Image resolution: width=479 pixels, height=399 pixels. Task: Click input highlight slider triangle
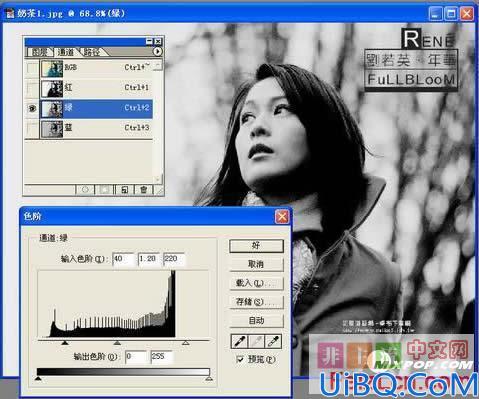click(185, 343)
